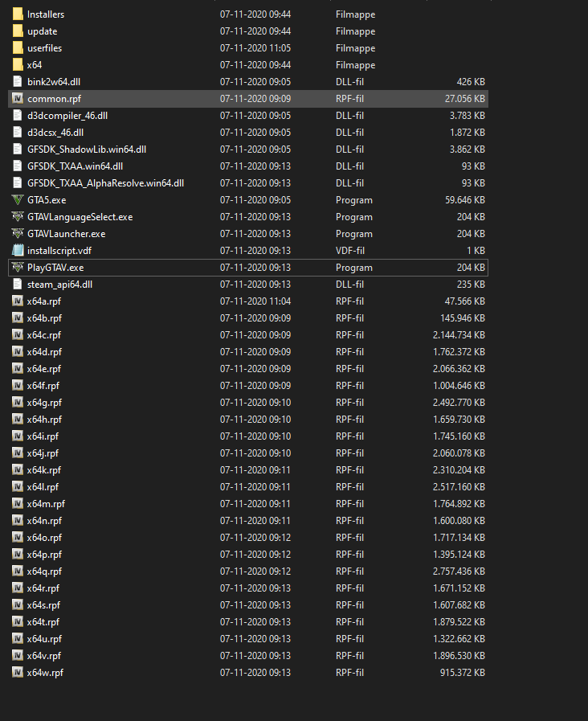Viewport: 588px width, 721px height.
Task: Click the 2.757.436 KB size value
Action: coord(459,571)
